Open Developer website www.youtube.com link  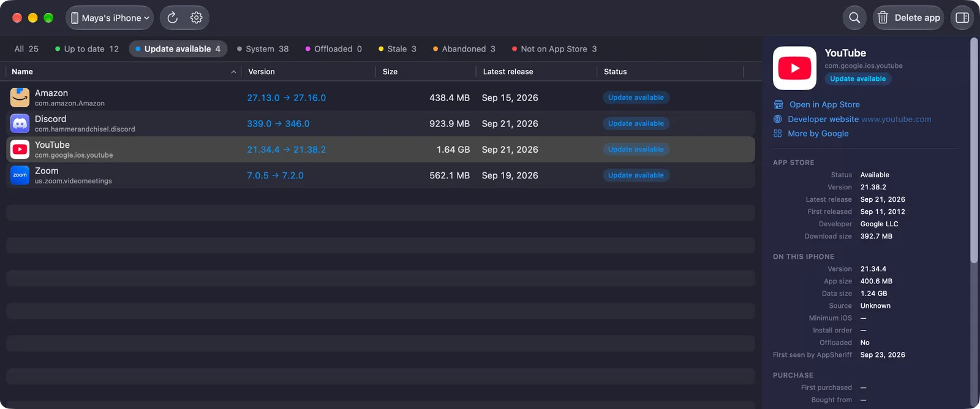click(x=859, y=119)
